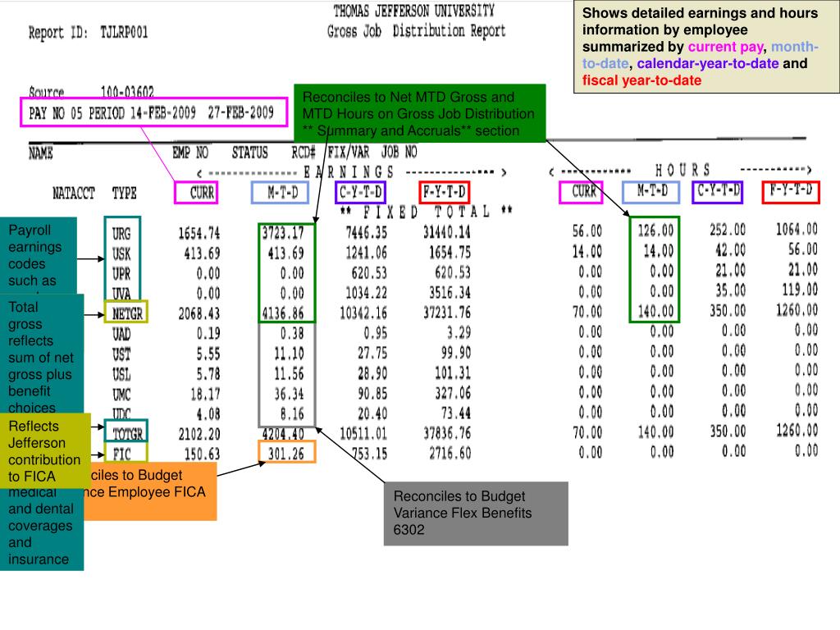Click the Report ID TJLRP001 text

pos(88,33)
